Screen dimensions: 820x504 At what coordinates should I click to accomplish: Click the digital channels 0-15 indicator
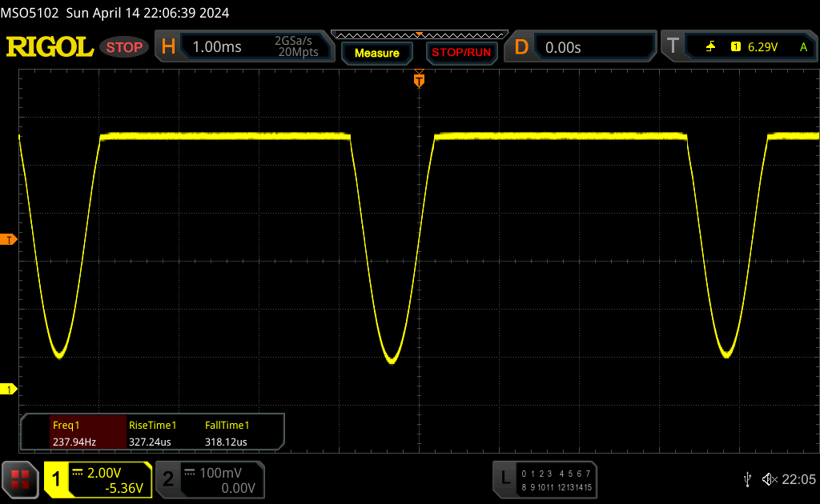(557, 481)
